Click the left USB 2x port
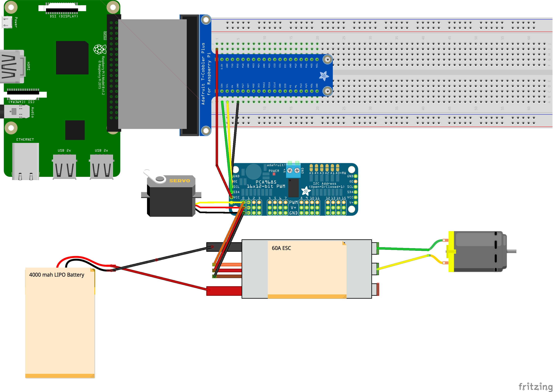This screenshot has width=553, height=392. point(64,167)
